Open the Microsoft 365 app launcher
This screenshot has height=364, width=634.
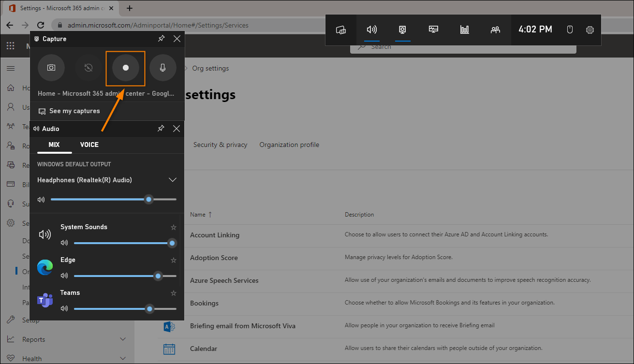click(x=10, y=46)
